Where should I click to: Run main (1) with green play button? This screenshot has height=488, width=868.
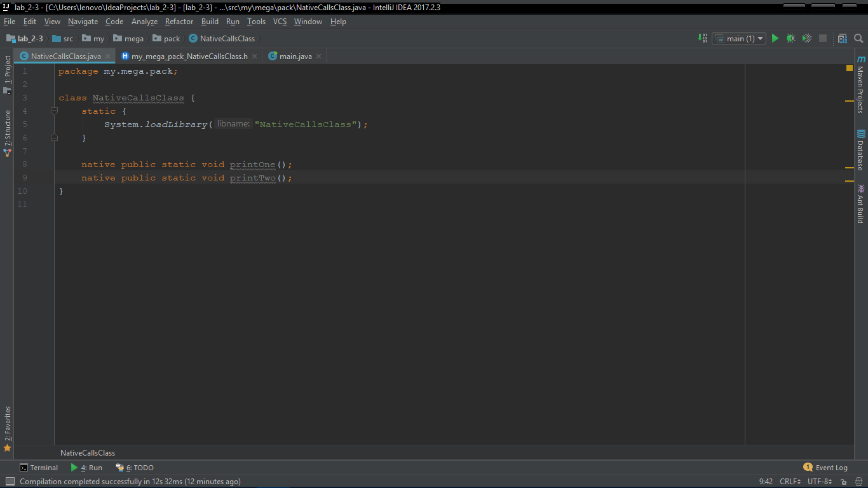(x=775, y=38)
